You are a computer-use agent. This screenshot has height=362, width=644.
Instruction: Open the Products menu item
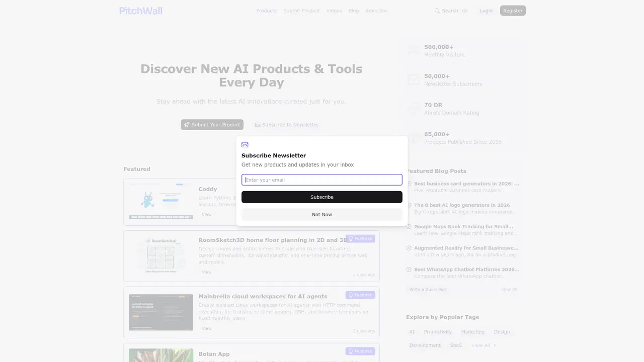[266, 11]
